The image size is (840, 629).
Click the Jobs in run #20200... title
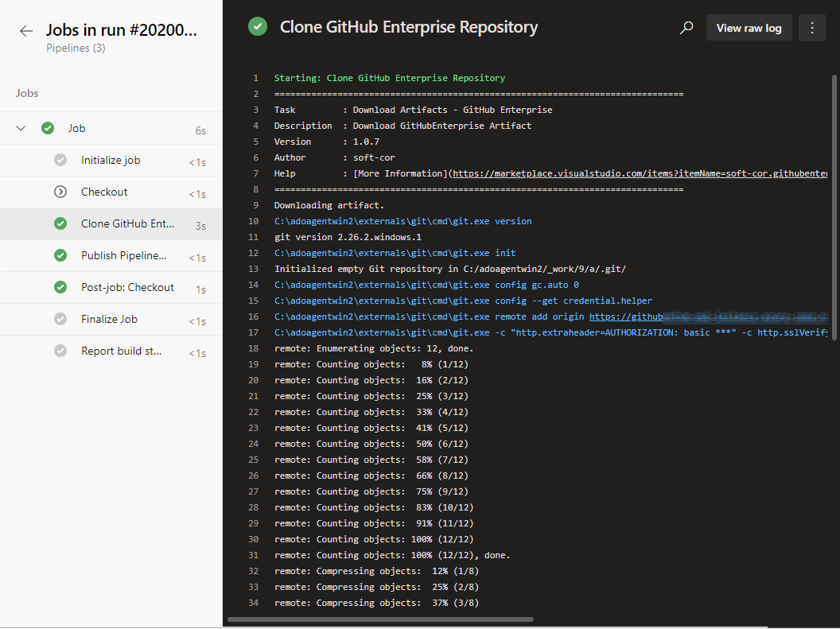click(121, 30)
